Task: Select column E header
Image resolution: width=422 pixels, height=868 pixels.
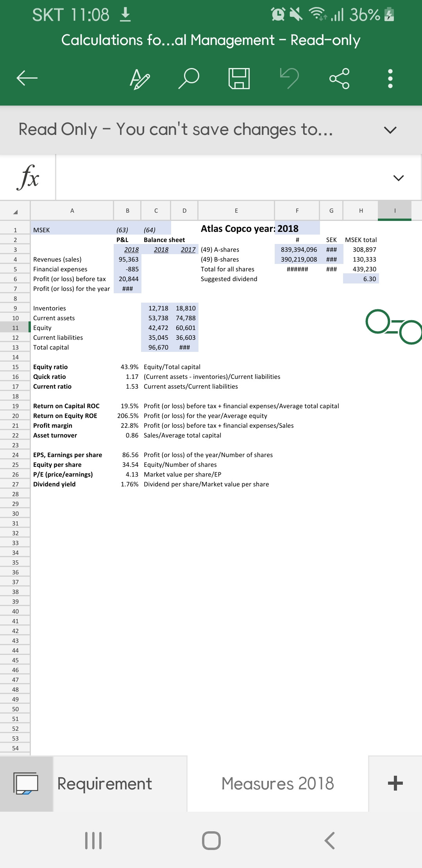Action: 236,211
